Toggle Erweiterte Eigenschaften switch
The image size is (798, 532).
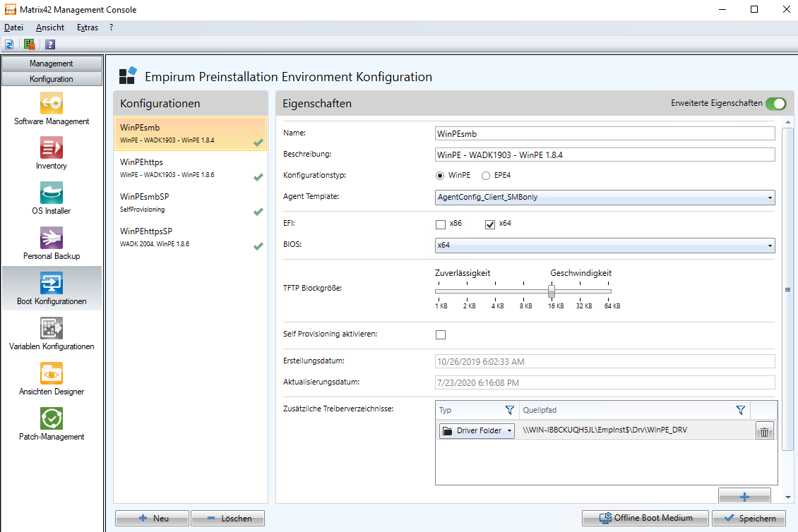[x=775, y=104]
